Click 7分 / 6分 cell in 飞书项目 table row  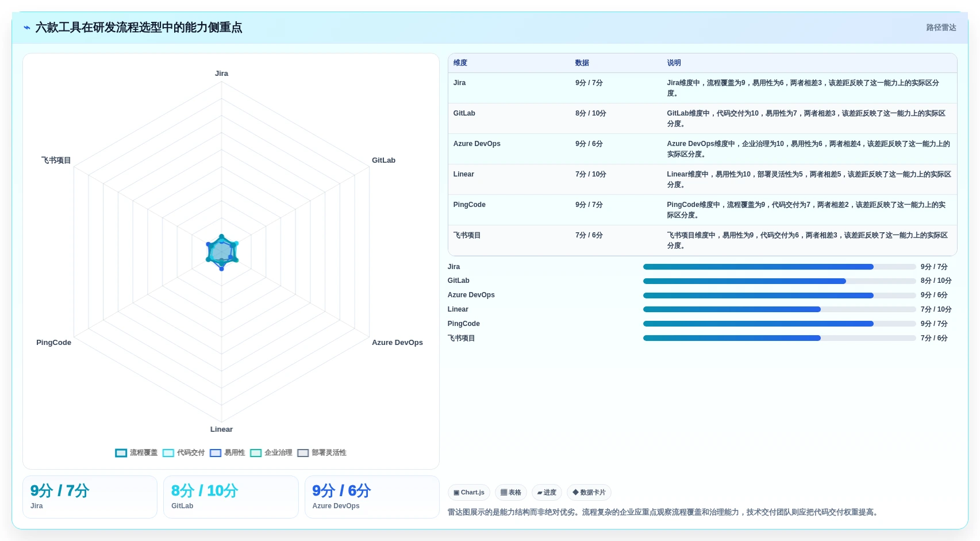coord(589,235)
